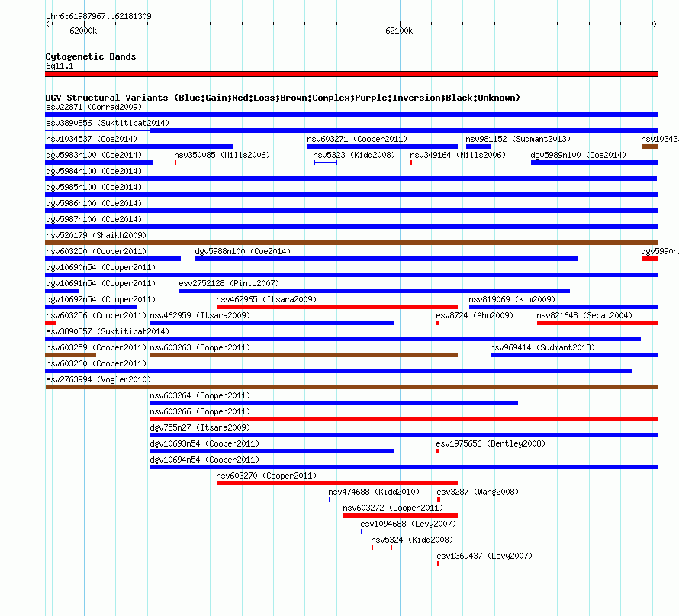679x616 pixels.
Task: Click the nsv462959 (Itsara2009) label
Action: coord(200,315)
